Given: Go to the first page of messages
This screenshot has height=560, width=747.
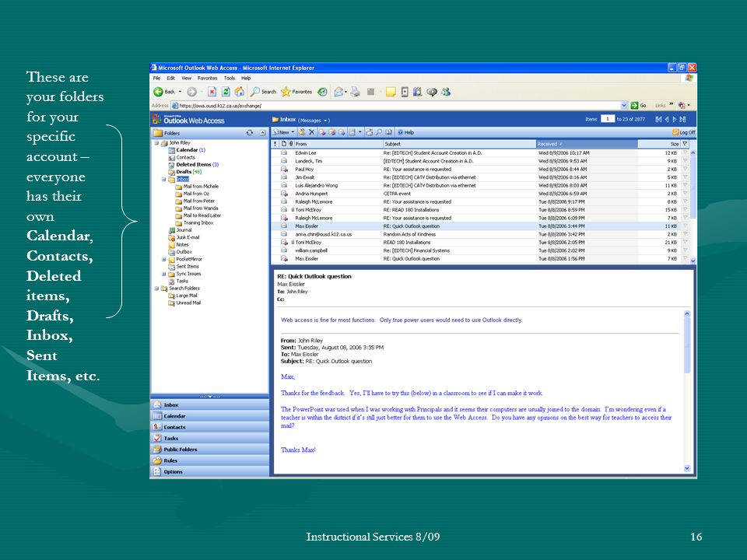Looking at the screenshot, I should click(658, 120).
